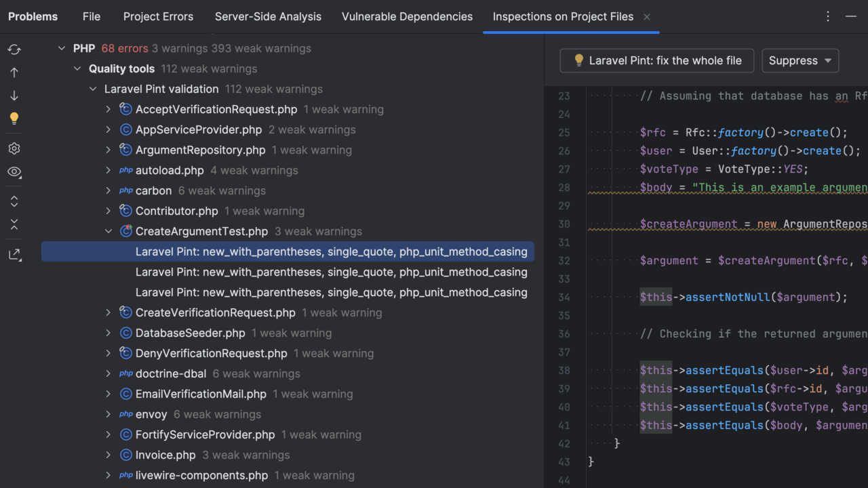This screenshot has width=868, height=488.
Task: Click the $rfc variable on line 25
Action: click(x=652, y=132)
